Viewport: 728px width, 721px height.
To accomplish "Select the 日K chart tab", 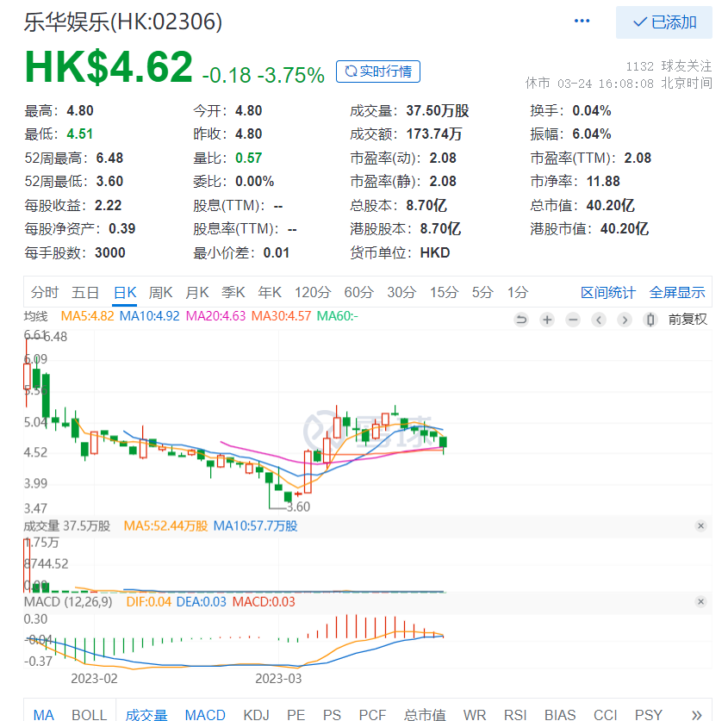I will (x=125, y=293).
